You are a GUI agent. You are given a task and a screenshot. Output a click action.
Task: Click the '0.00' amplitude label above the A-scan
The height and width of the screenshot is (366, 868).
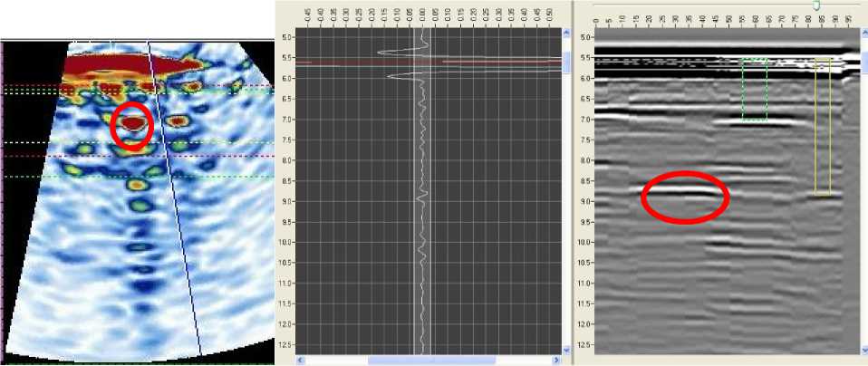[422, 14]
